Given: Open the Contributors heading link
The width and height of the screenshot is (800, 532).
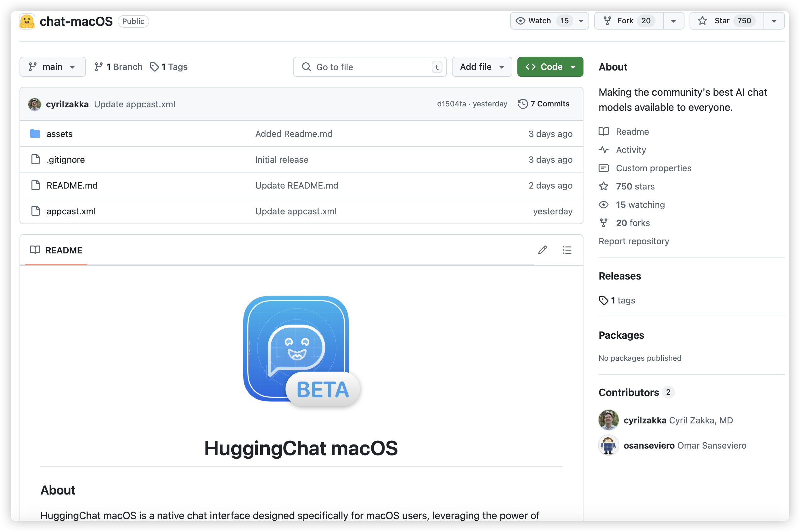Looking at the screenshot, I should pos(628,392).
